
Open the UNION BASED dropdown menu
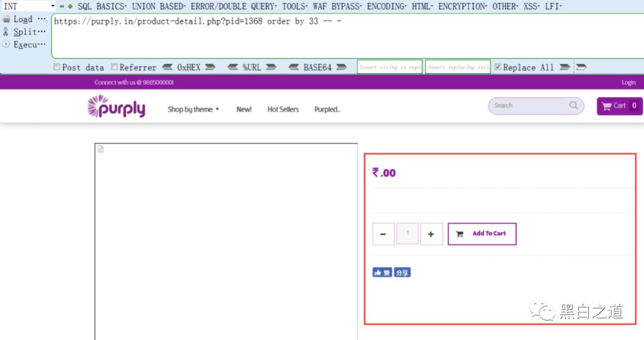click(159, 6)
